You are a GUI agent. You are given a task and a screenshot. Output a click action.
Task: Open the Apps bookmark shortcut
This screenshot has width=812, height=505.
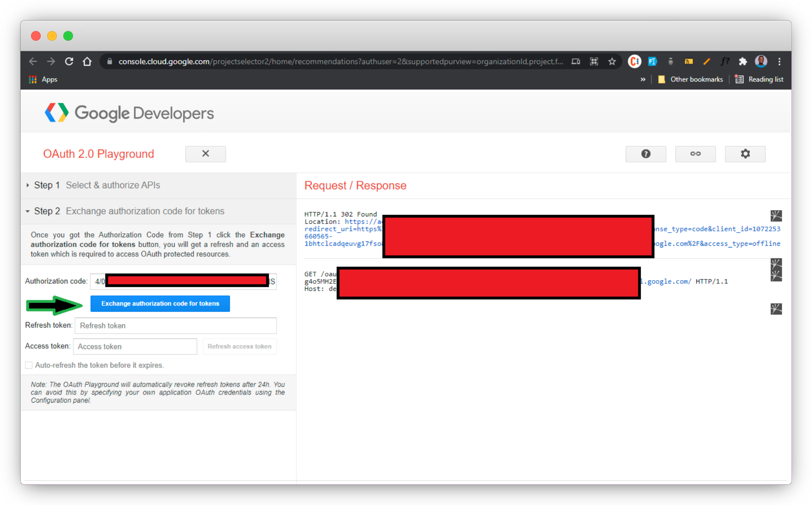[x=43, y=79]
